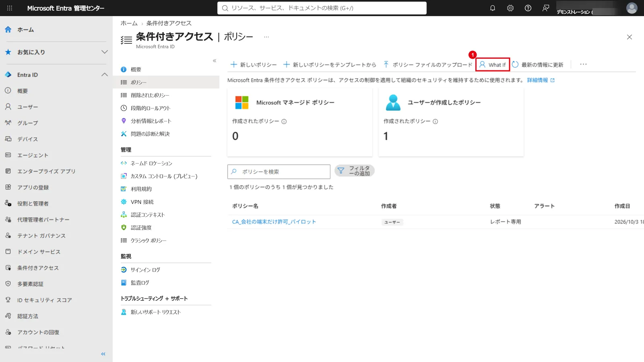Viewport: 644px width, 362px height.
Task: Open the help question mark icon
Action: (x=528, y=8)
